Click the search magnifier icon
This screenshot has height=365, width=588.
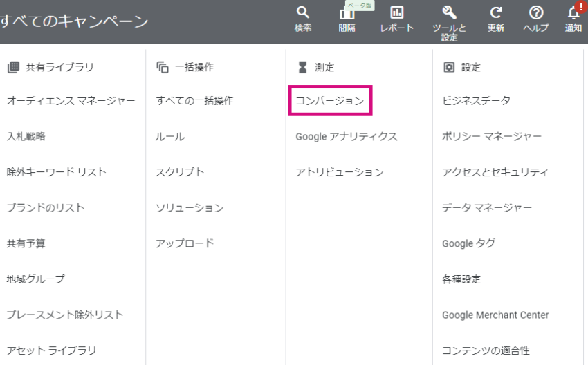(302, 12)
